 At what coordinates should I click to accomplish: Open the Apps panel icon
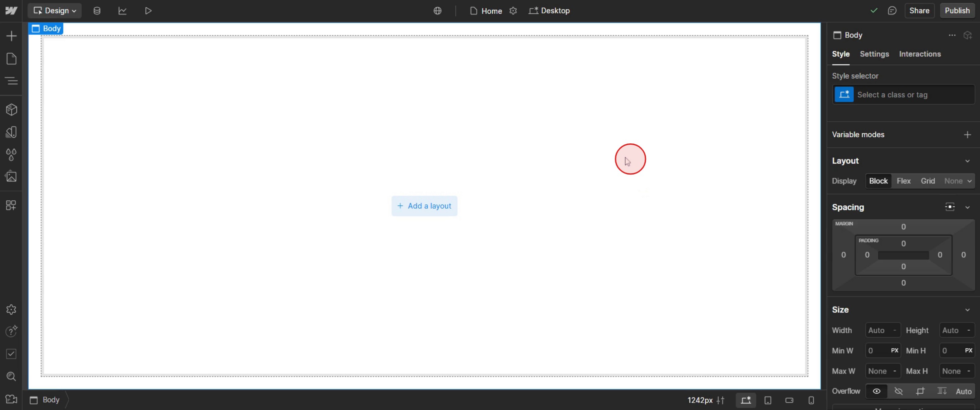(11, 206)
